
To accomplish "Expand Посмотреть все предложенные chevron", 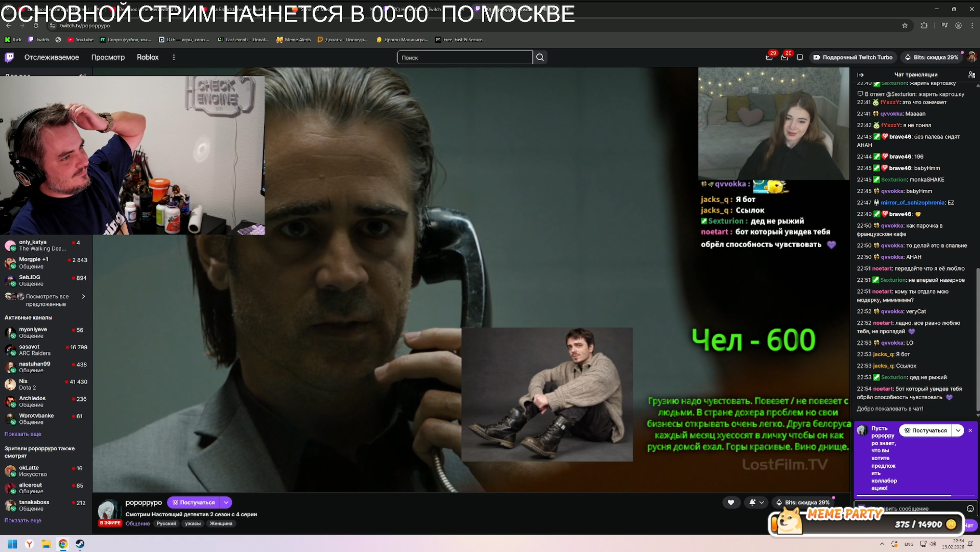I will coord(83,296).
